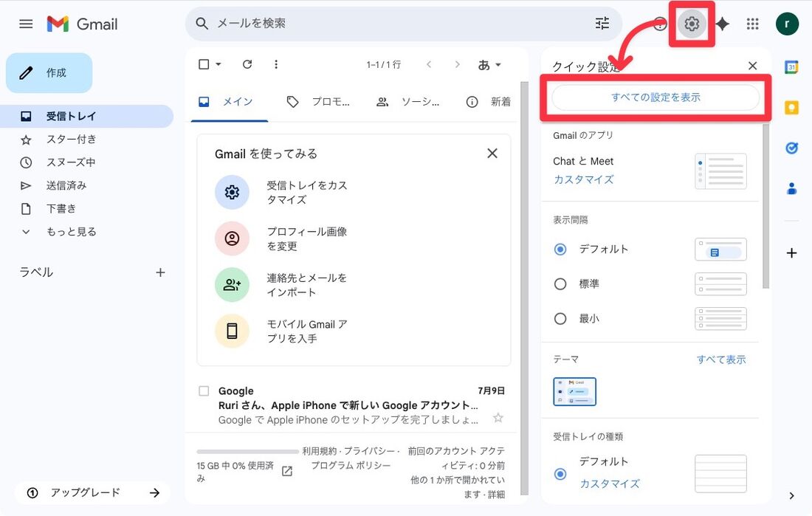This screenshot has width=812, height=516.
Task: Open search options filter icon
Action: (x=602, y=24)
